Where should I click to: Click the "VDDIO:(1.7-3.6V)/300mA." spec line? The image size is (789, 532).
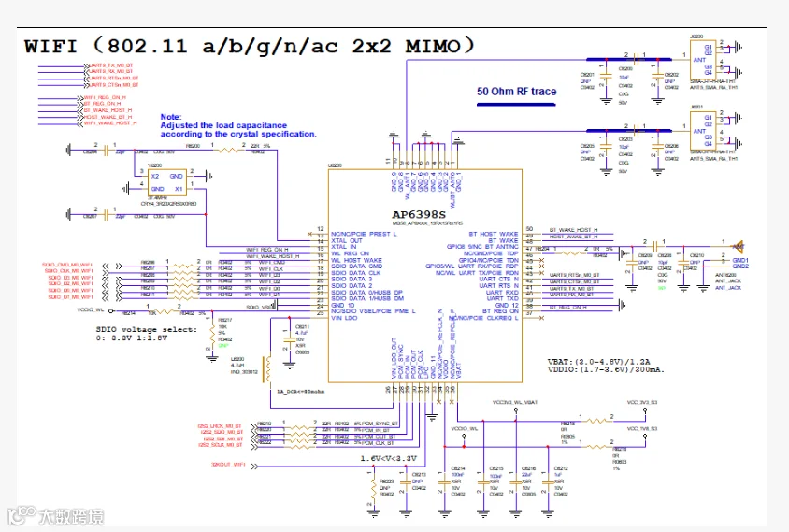click(606, 369)
